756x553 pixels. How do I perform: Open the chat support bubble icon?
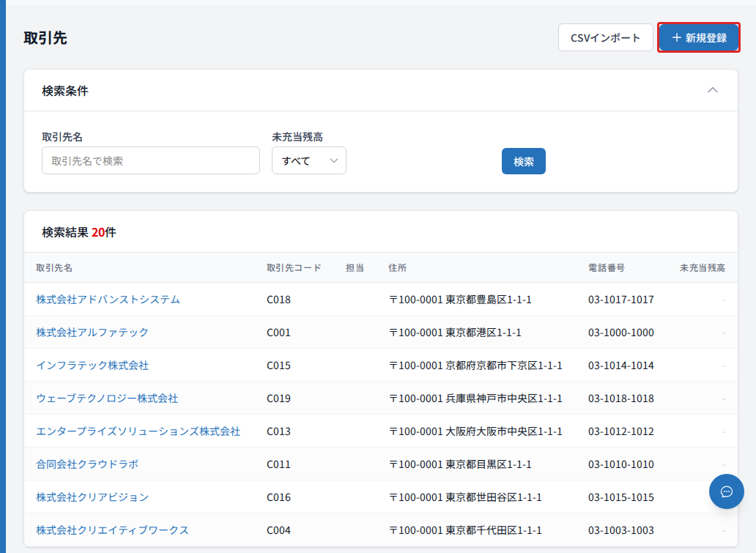point(726,491)
